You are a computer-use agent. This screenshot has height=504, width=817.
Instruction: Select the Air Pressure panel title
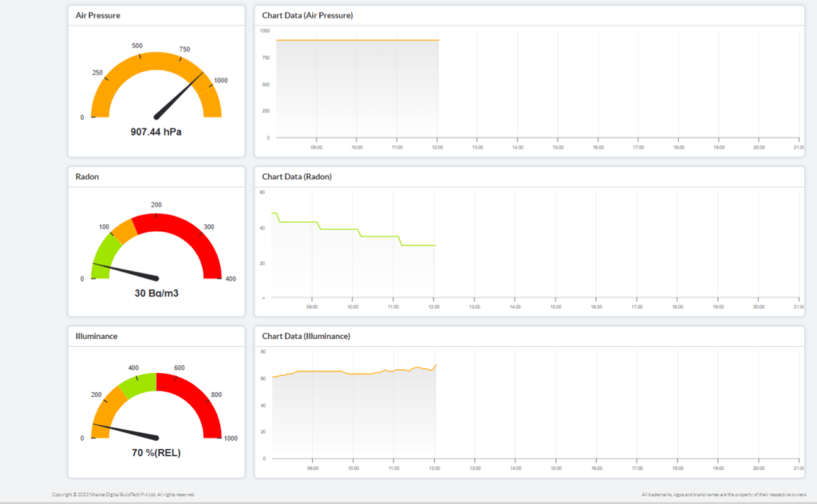[98, 15]
